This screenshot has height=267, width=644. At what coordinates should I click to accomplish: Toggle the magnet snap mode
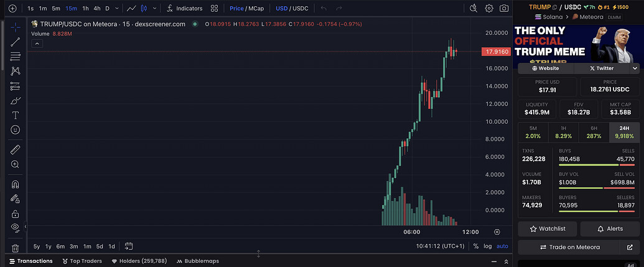[x=15, y=184]
